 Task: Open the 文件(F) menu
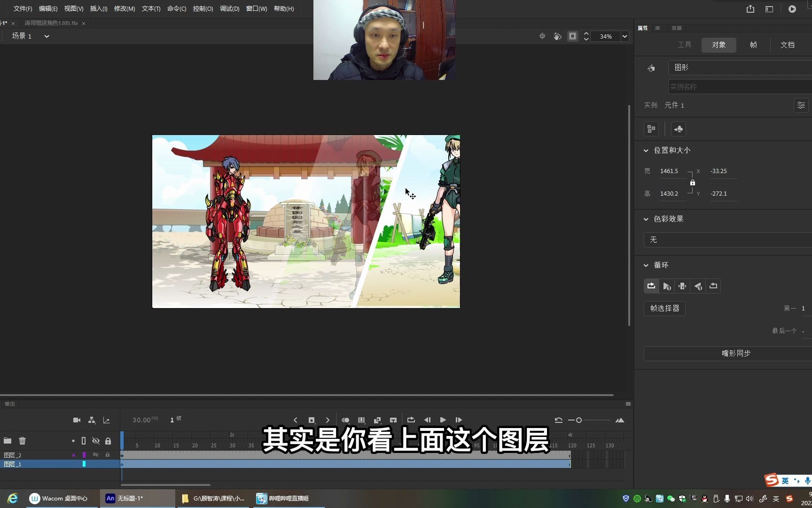[23, 8]
